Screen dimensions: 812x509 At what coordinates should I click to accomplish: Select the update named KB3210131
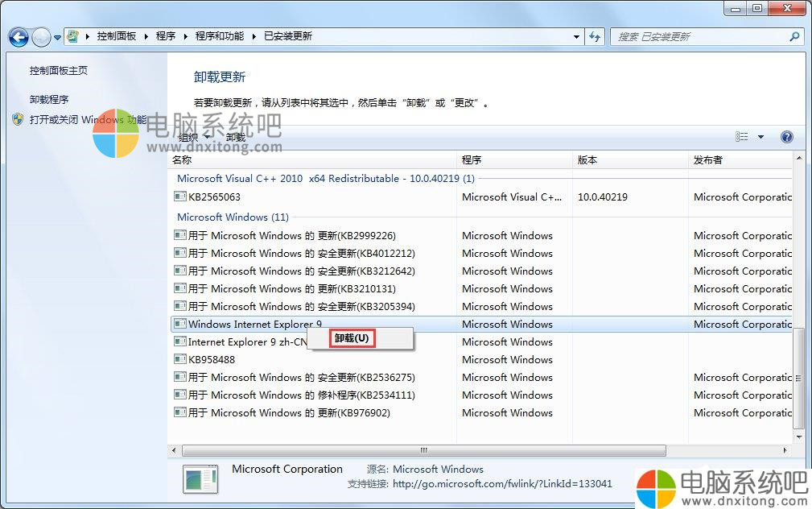pyautogui.click(x=292, y=288)
